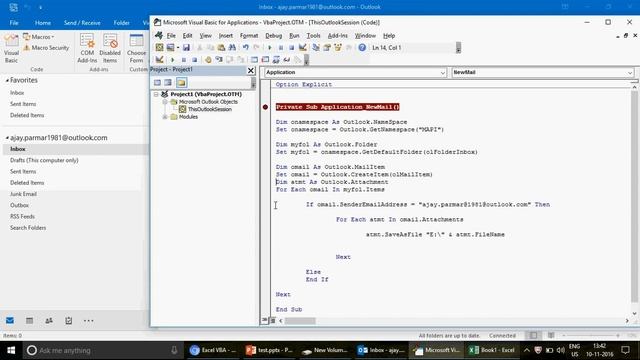
Task: Click the Ask me anything search box
Action: click(x=102, y=350)
